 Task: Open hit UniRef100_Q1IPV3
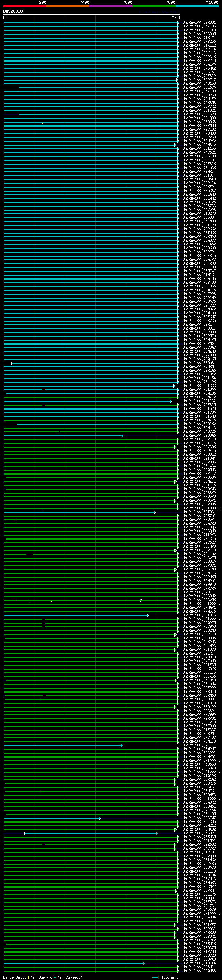tap(199, 535)
